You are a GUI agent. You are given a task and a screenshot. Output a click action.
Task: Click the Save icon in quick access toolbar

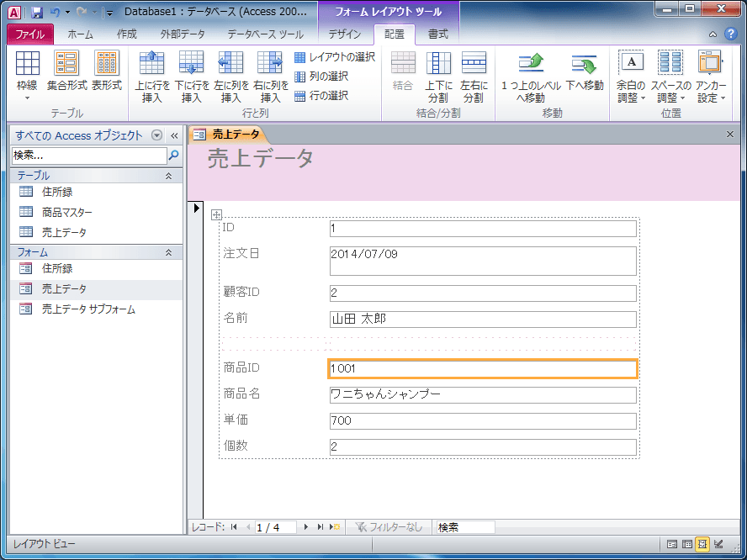coord(37,13)
